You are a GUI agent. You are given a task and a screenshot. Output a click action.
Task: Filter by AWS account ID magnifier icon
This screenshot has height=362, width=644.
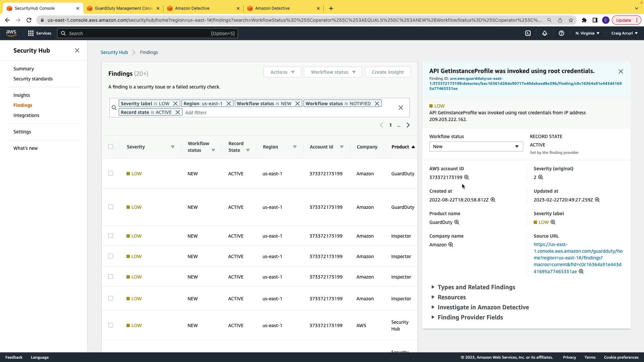pyautogui.click(x=466, y=177)
